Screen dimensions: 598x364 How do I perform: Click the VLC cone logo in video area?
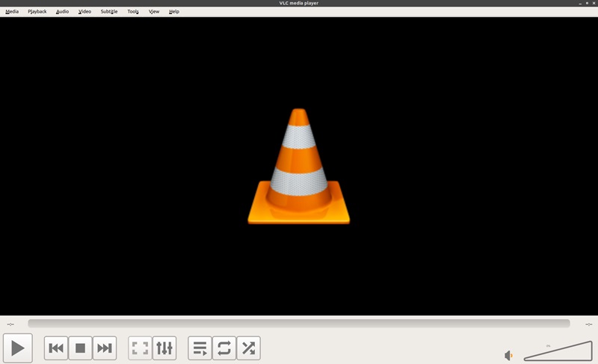coord(298,166)
